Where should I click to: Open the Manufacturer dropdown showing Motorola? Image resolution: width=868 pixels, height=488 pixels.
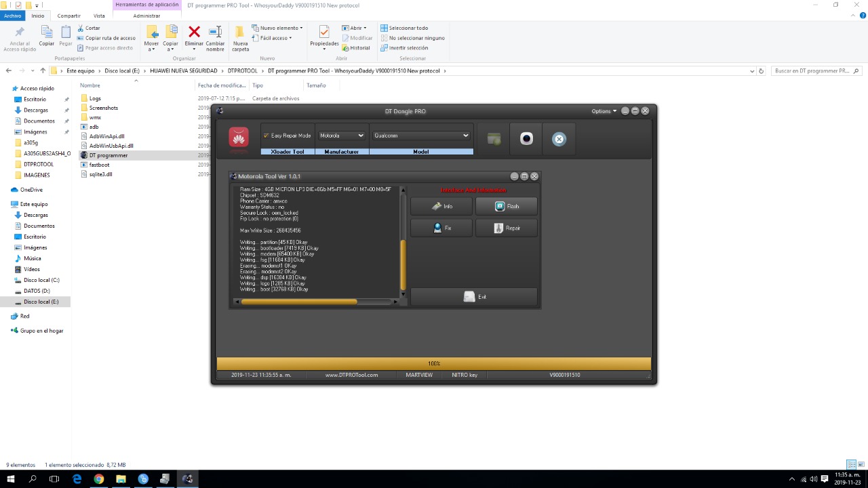(342, 136)
